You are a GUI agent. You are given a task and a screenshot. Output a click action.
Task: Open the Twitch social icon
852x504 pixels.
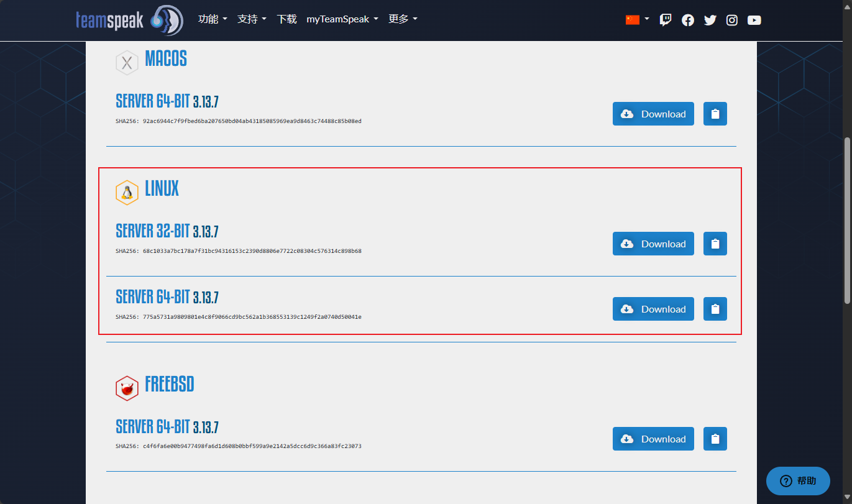[x=666, y=20]
